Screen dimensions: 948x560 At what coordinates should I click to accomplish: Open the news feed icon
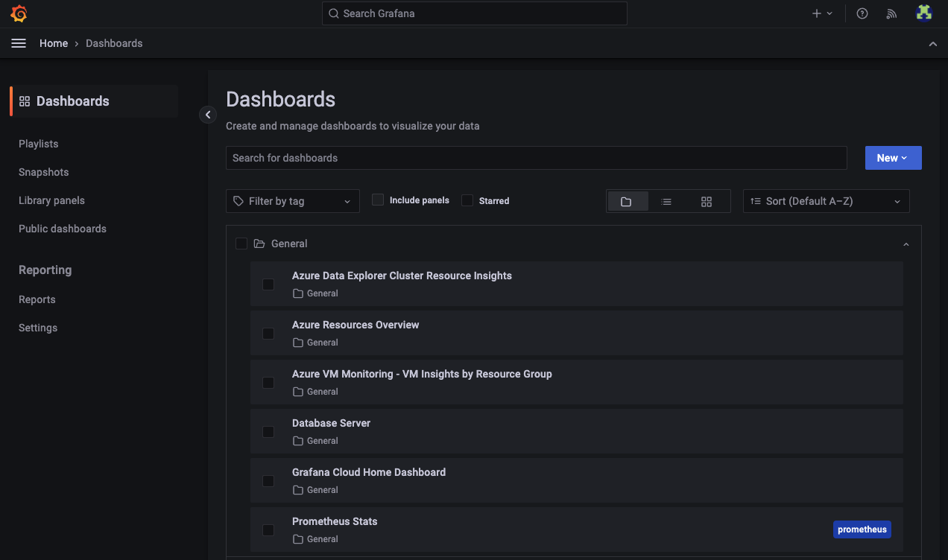tap(891, 13)
